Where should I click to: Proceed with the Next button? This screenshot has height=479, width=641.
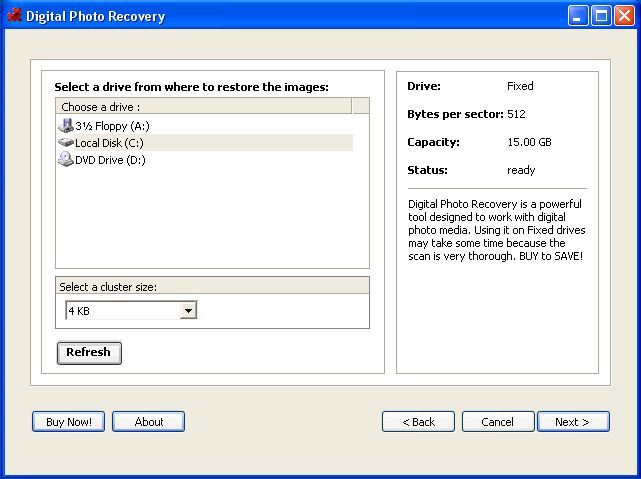pyautogui.click(x=573, y=421)
